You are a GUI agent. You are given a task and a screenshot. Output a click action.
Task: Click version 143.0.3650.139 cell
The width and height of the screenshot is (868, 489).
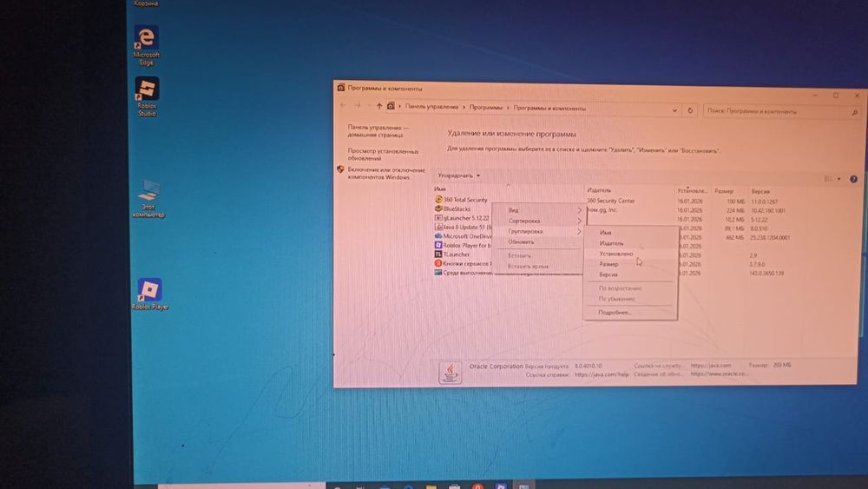click(767, 274)
